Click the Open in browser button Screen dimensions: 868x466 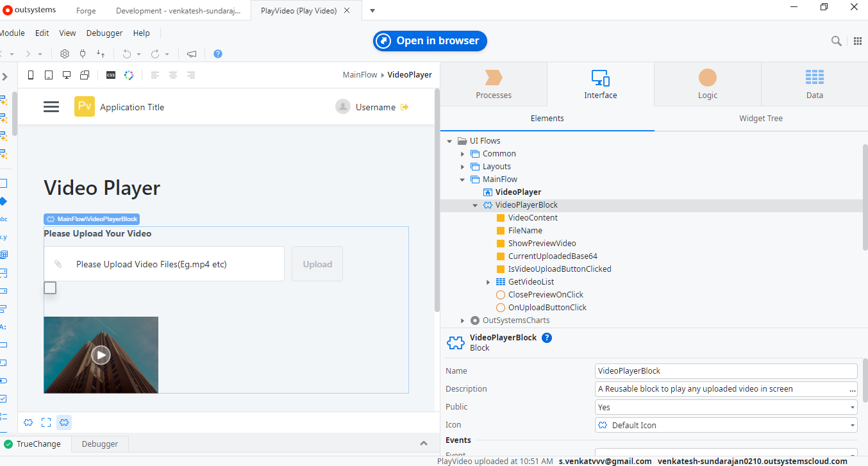(430, 40)
